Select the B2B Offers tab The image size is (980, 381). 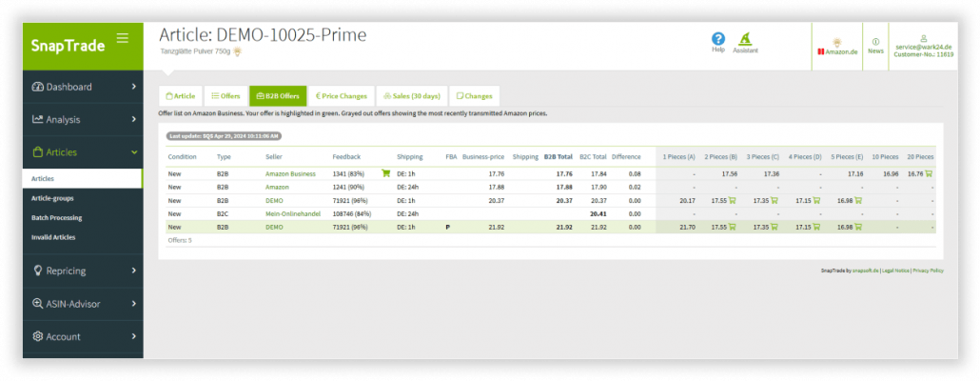(x=278, y=95)
